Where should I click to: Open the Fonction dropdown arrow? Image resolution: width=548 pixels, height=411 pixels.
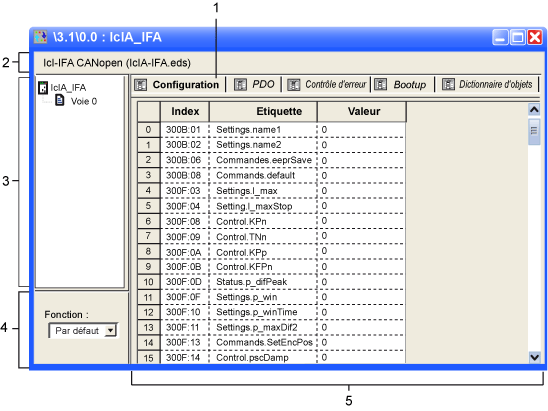tap(110, 330)
